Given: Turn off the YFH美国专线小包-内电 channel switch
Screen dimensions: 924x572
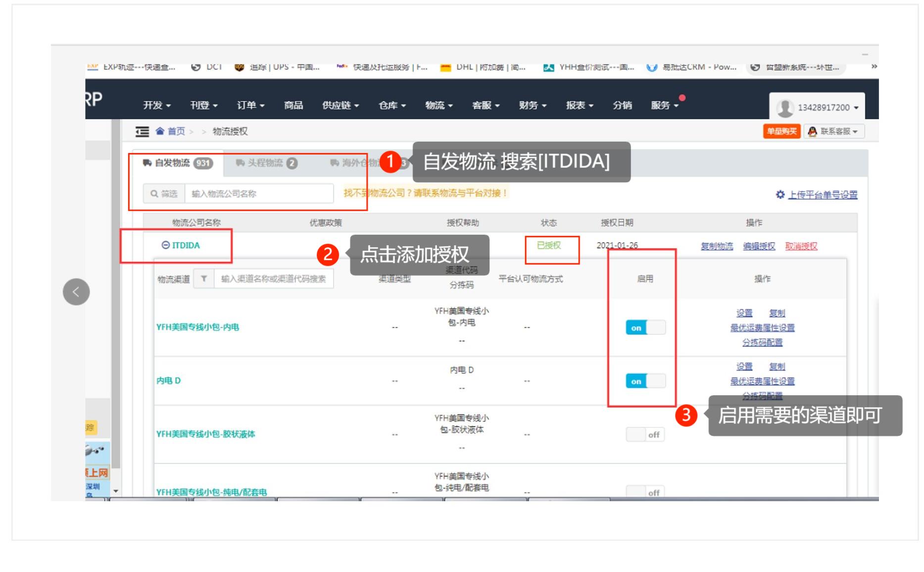Looking at the screenshot, I should pyautogui.click(x=645, y=327).
